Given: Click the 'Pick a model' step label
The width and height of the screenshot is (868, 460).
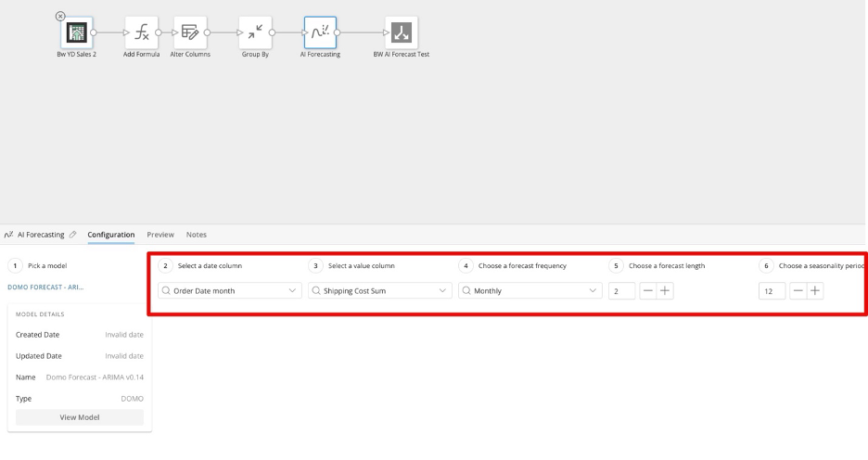Looking at the screenshot, I should tap(47, 265).
